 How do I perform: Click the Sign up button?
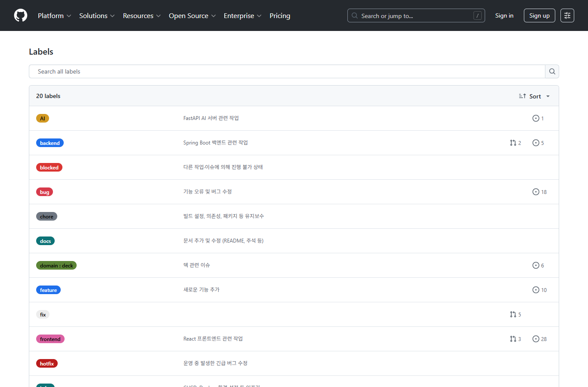point(539,15)
